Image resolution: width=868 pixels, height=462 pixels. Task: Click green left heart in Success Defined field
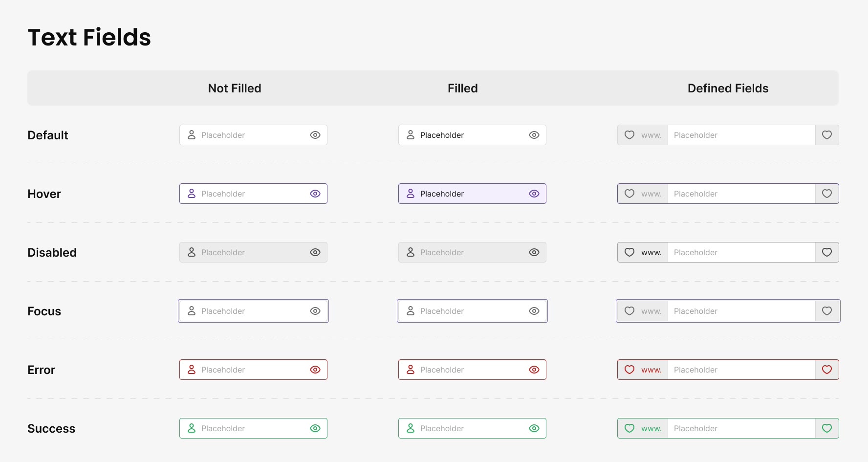click(629, 428)
